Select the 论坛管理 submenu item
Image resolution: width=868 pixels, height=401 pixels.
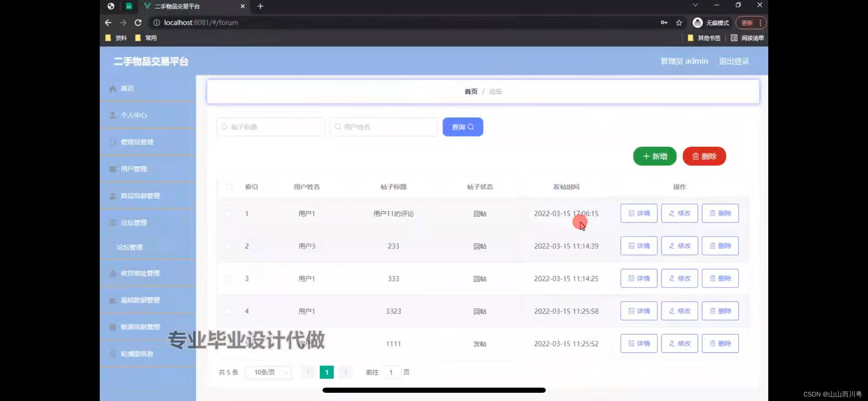pos(148,247)
